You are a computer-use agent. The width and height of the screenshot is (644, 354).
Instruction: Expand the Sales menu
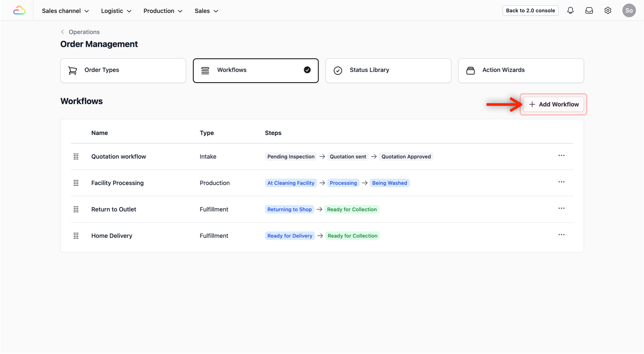[206, 11]
